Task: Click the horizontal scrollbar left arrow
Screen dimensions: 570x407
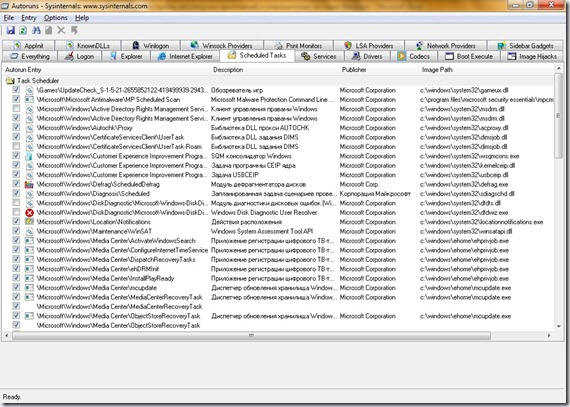Action: (7, 335)
